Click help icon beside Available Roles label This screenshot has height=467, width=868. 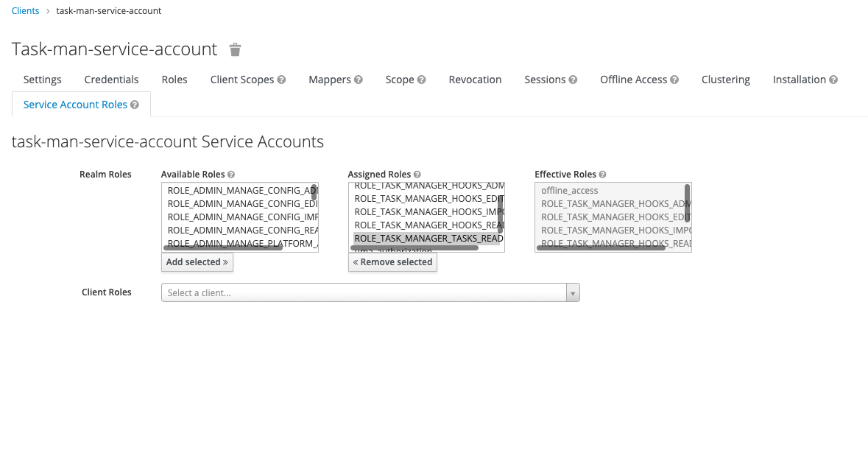pyautogui.click(x=231, y=175)
